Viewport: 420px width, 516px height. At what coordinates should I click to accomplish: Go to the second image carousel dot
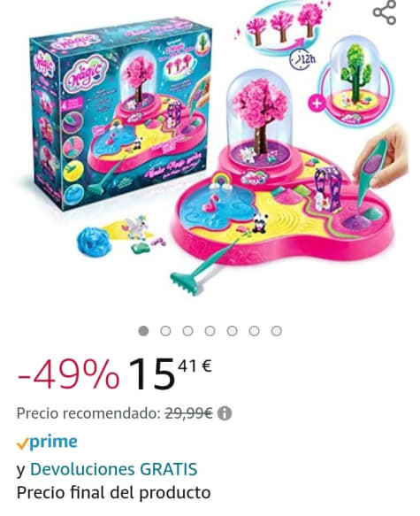(x=165, y=331)
